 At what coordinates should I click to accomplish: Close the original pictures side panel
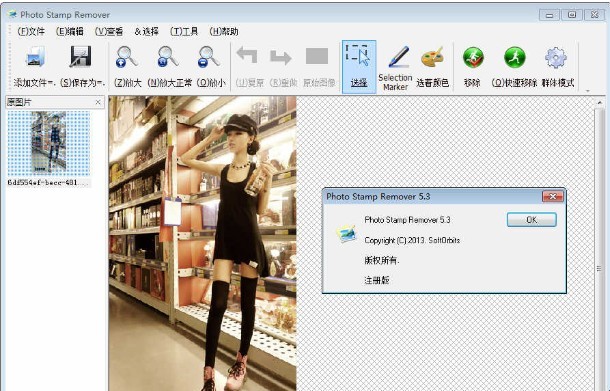coord(98,102)
